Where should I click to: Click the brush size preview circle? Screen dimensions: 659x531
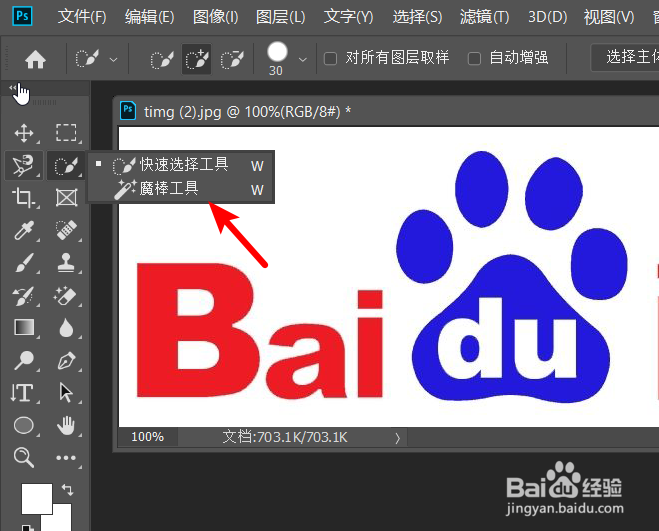pos(277,52)
